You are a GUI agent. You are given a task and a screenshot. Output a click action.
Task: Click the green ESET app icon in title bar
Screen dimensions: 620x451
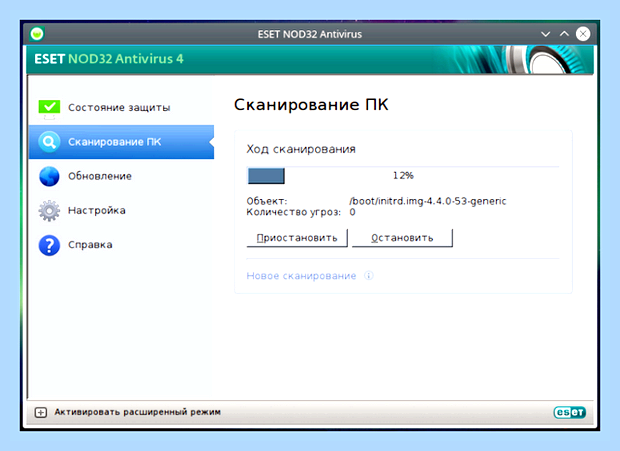coord(37,34)
